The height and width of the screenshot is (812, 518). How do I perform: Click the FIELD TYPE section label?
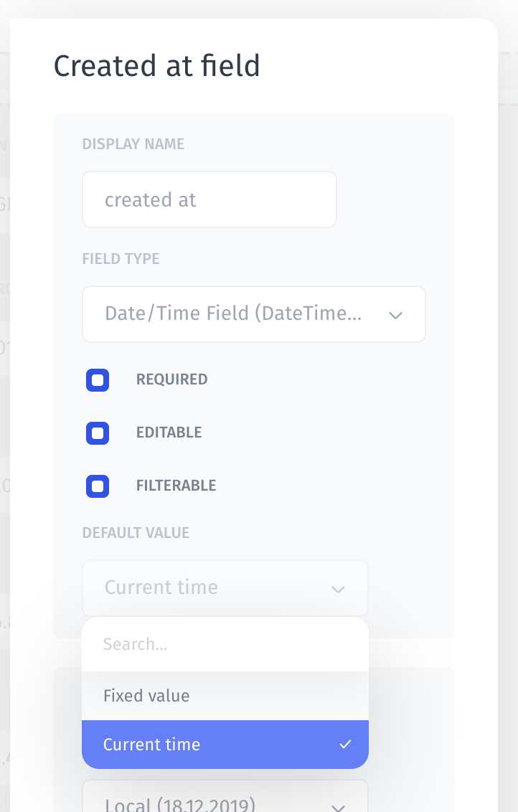point(121,259)
